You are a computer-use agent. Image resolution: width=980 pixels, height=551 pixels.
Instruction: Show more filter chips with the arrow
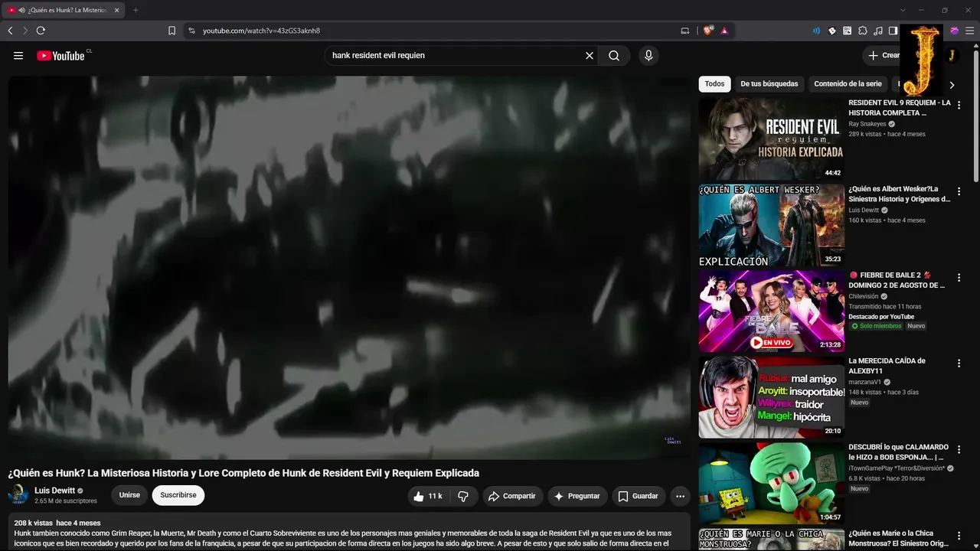952,85
